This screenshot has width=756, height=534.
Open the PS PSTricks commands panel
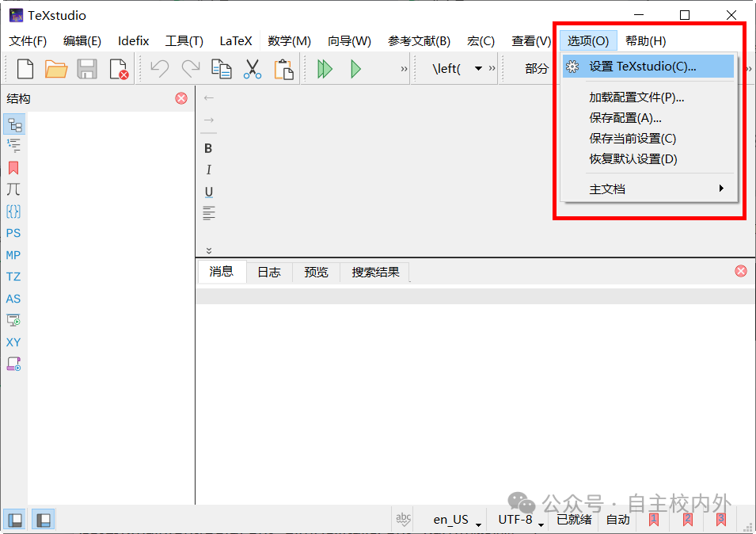coord(13,233)
